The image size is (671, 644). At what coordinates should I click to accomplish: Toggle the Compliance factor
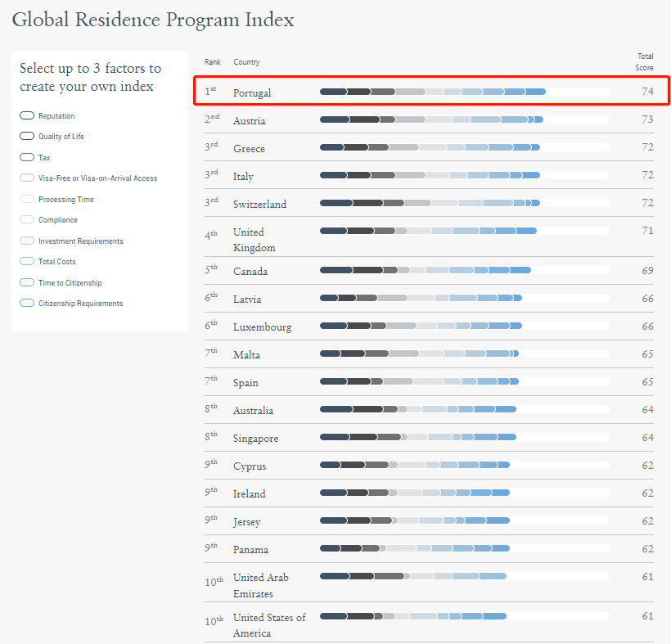[x=27, y=220]
